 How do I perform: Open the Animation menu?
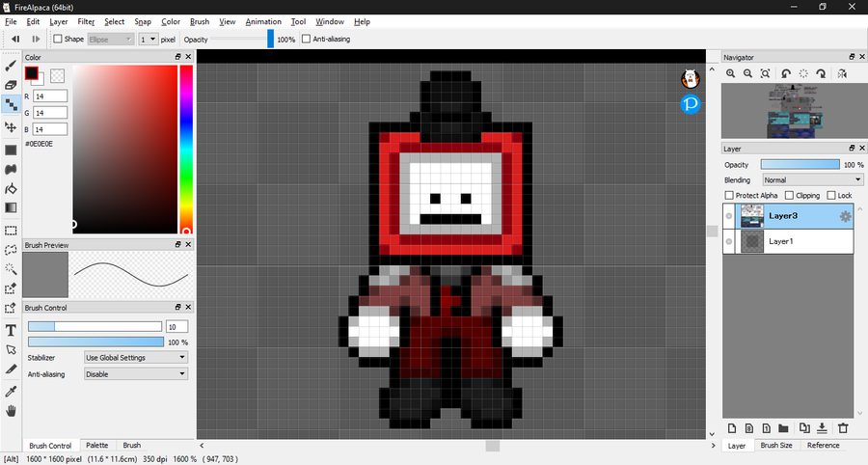point(263,21)
